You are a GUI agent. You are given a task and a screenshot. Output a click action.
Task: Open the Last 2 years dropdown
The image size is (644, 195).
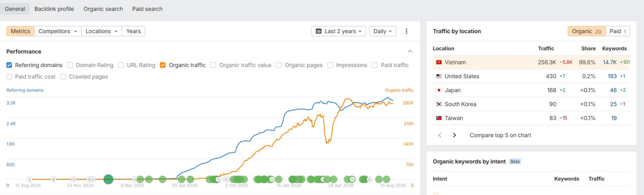339,31
